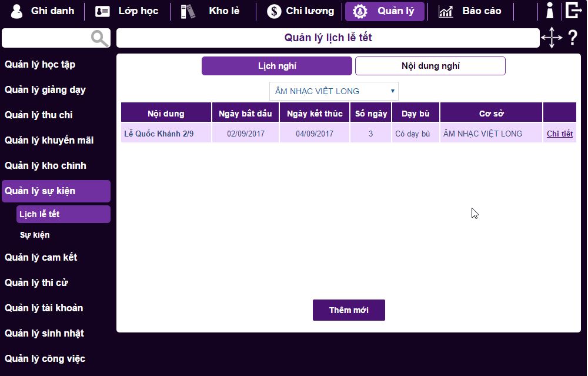Click the Báo cáo chart icon
Viewport: 588px width, 376px height.
[446, 11]
